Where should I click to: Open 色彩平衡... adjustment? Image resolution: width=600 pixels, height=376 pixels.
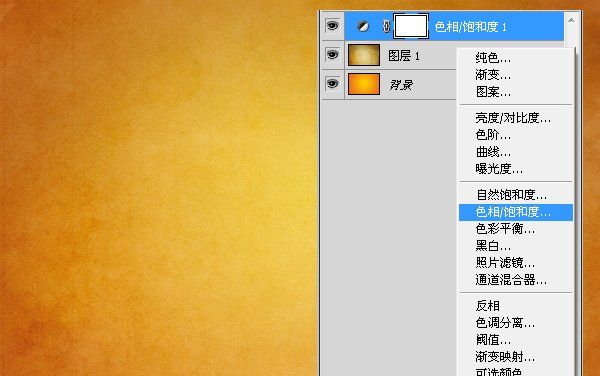click(x=505, y=229)
